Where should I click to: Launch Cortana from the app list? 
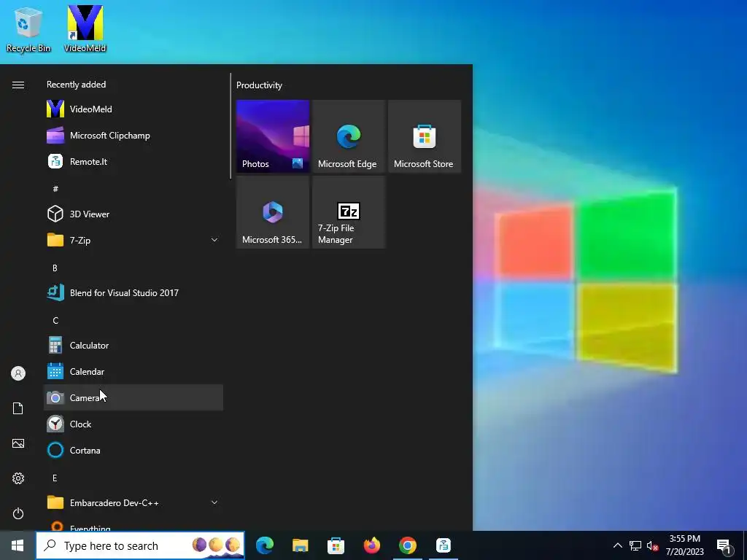(x=133, y=450)
